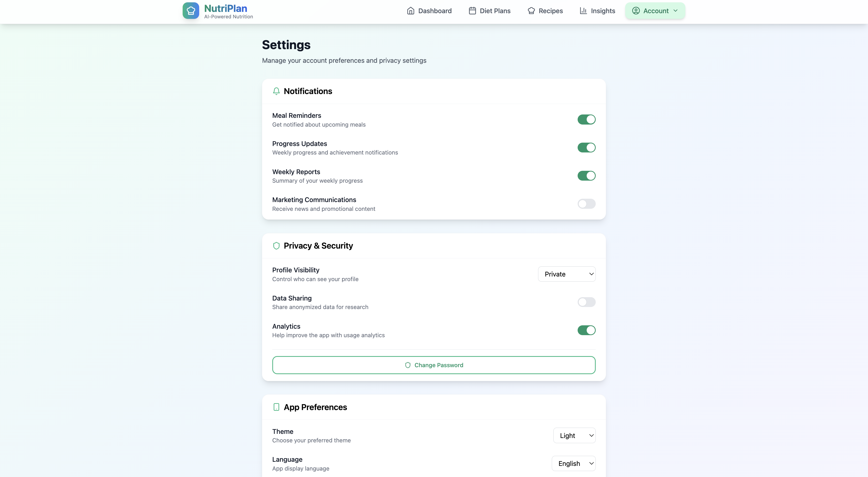Screen dimensions: 868x477
Task: Click the Dashboard home icon
Action: (x=410, y=11)
